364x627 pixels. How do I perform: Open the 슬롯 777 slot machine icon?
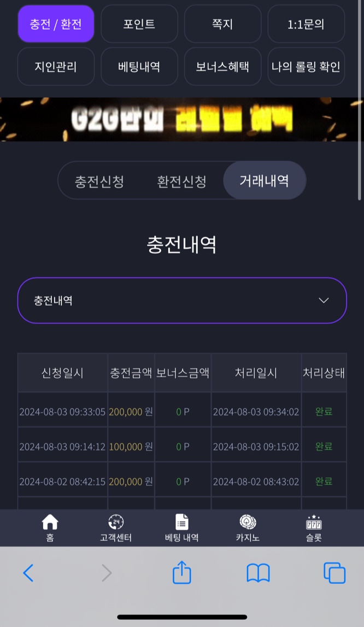(314, 522)
